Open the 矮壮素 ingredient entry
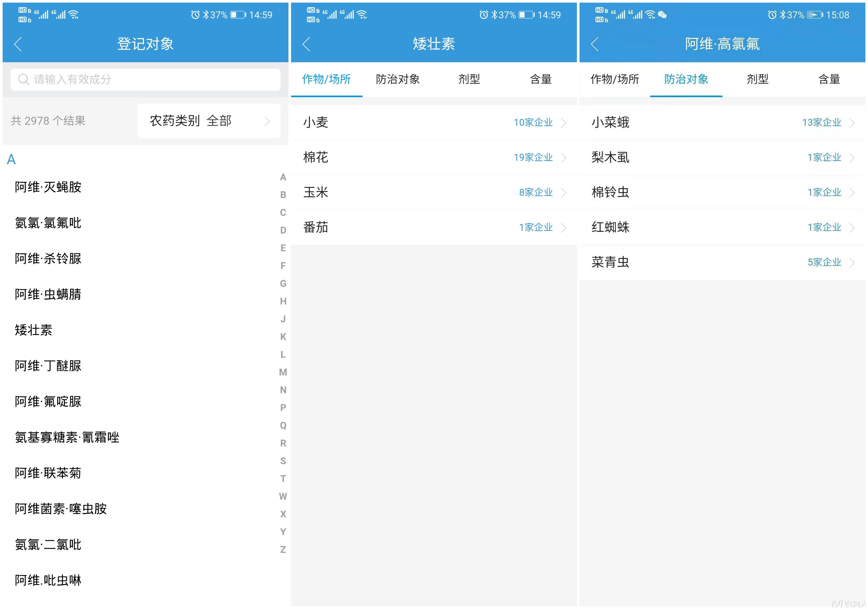 coord(34,330)
